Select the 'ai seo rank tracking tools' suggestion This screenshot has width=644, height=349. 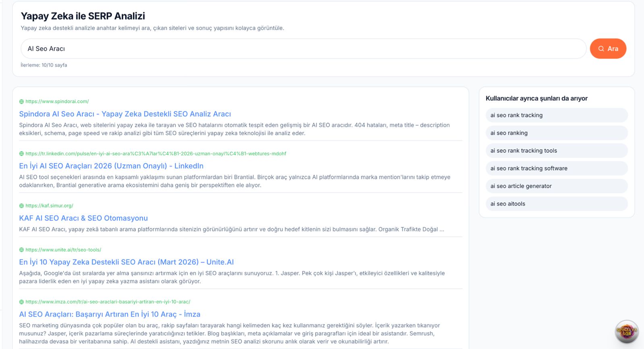tap(557, 151)
